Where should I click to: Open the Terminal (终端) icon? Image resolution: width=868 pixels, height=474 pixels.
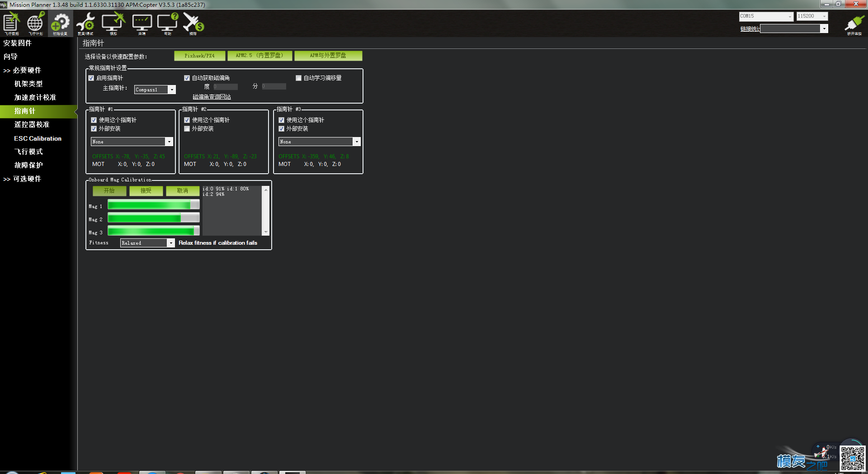[142, 24]
